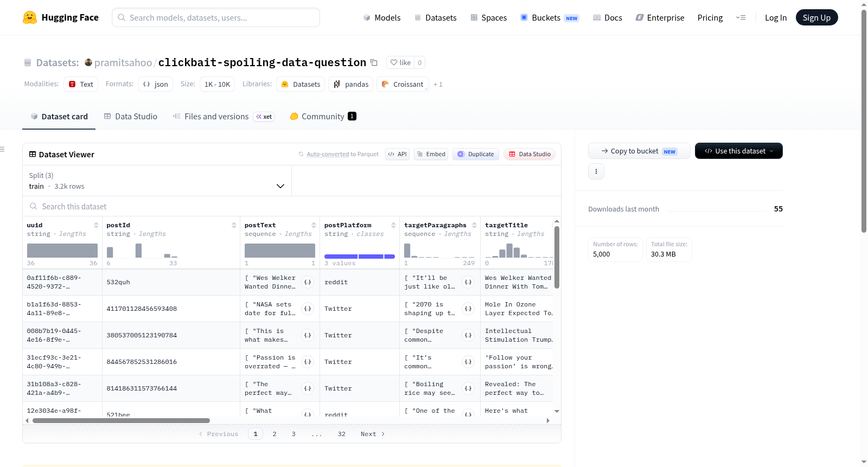The image size is (868, 467).
Task: Open the Data Studio tab
Action: [131, 116]
